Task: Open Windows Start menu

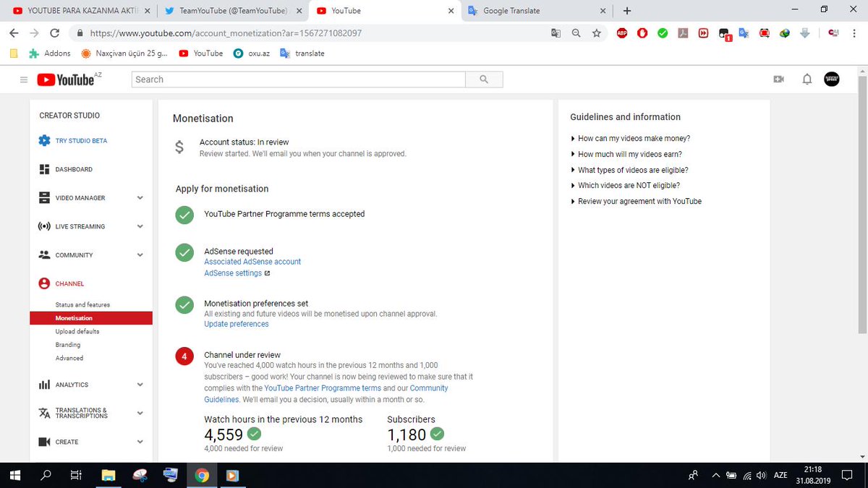Action: point(16,476)
